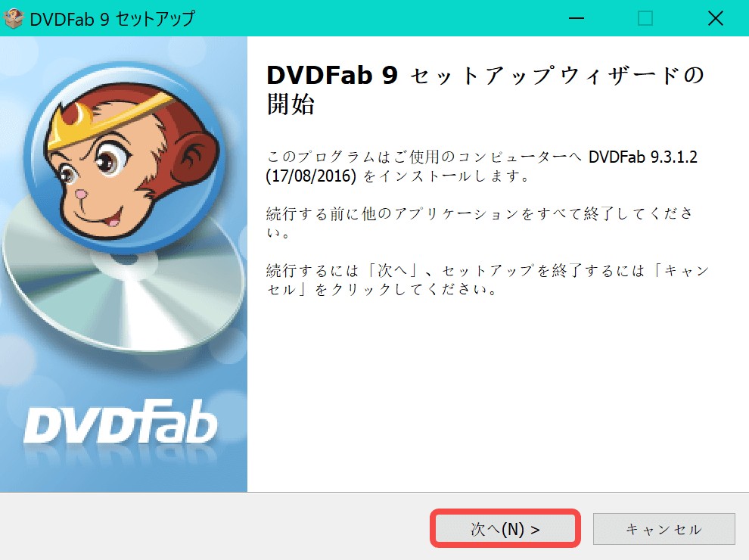Click the DVDFab installer box icon in title bar
Screen dimensions: 749x560
[13, 18]
